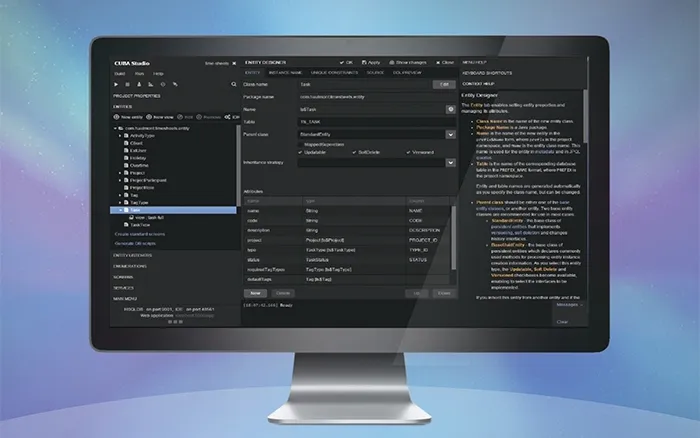Click the IDE share icon
This screenshot has width=700, height=438.
tap(227, 117)
